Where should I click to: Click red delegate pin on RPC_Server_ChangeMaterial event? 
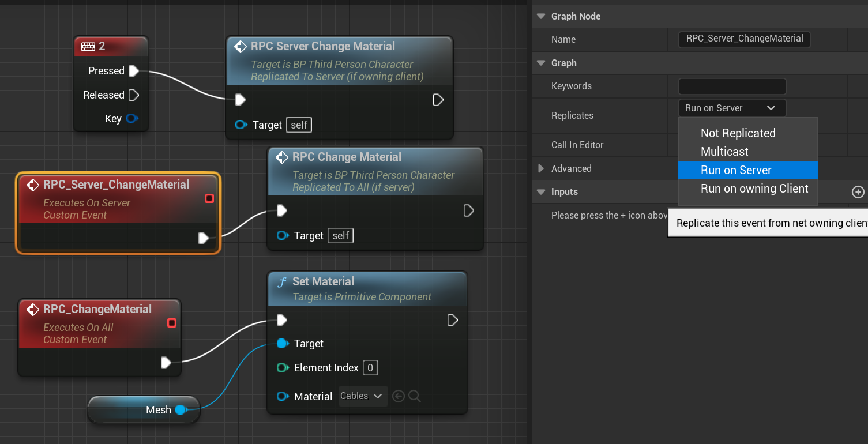[209, 198]
